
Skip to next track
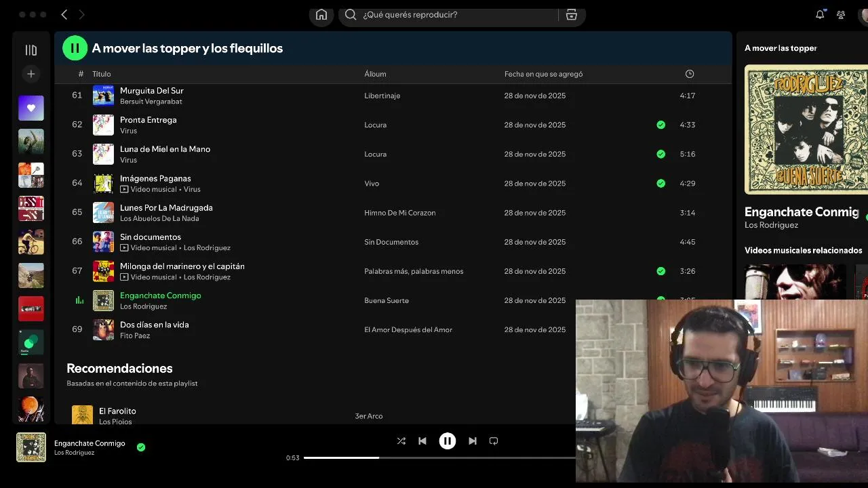pyautogui.click(x=473, y=441)
